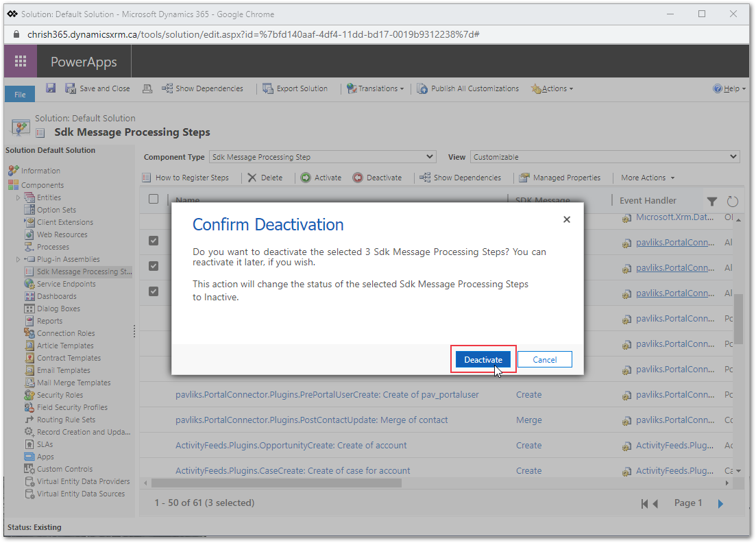This screenshot has height=543, width=756.
Task: Open the Component Type combo box
Action: pyautogui.click(x=323, y=157)
